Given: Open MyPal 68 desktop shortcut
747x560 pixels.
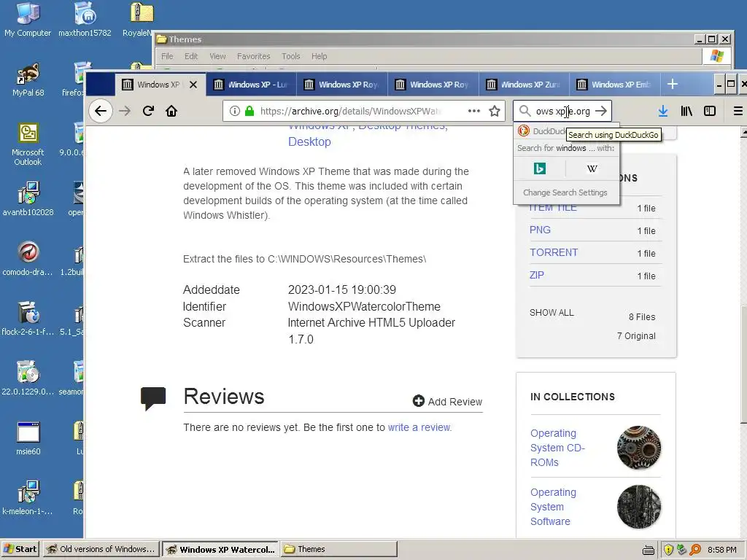Looking at the screenshot, I should (28, 80).
